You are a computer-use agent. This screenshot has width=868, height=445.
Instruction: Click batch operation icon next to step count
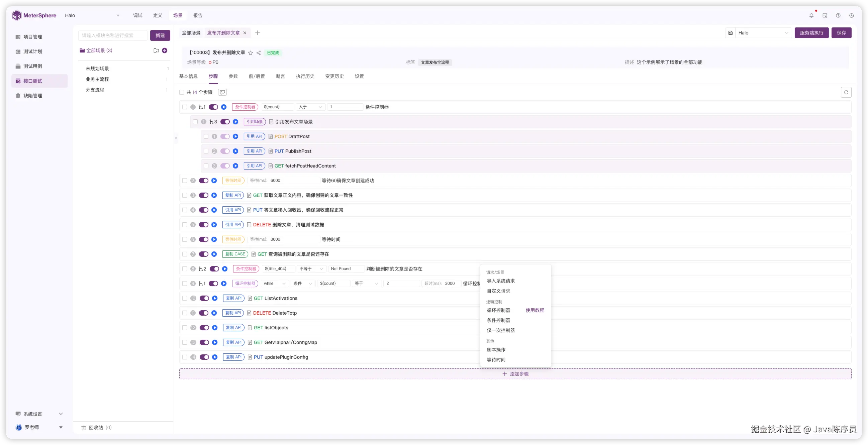click(222, 92)
